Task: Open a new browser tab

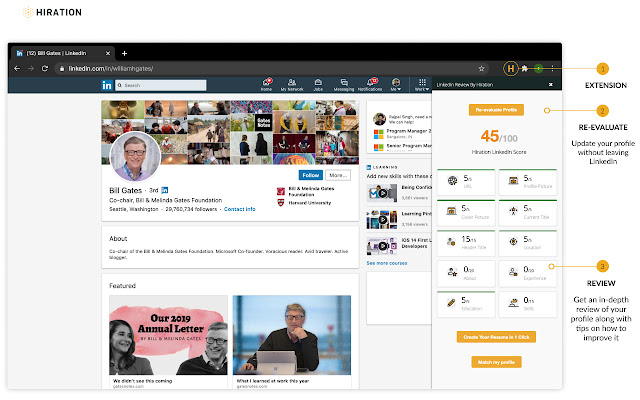Action: (124, 53)
